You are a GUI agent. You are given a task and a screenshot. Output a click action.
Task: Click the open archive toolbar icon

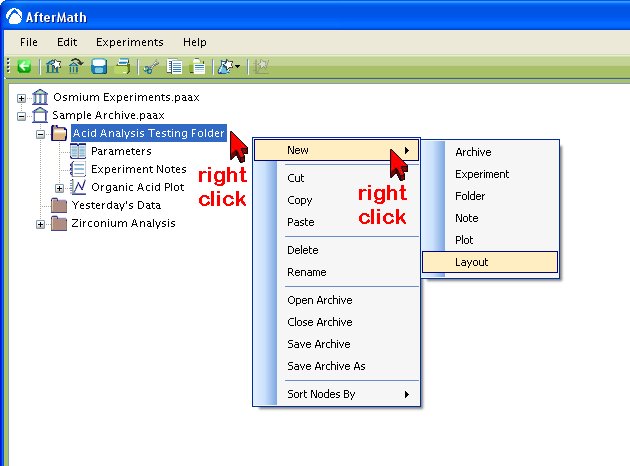(x=76, y=66)
